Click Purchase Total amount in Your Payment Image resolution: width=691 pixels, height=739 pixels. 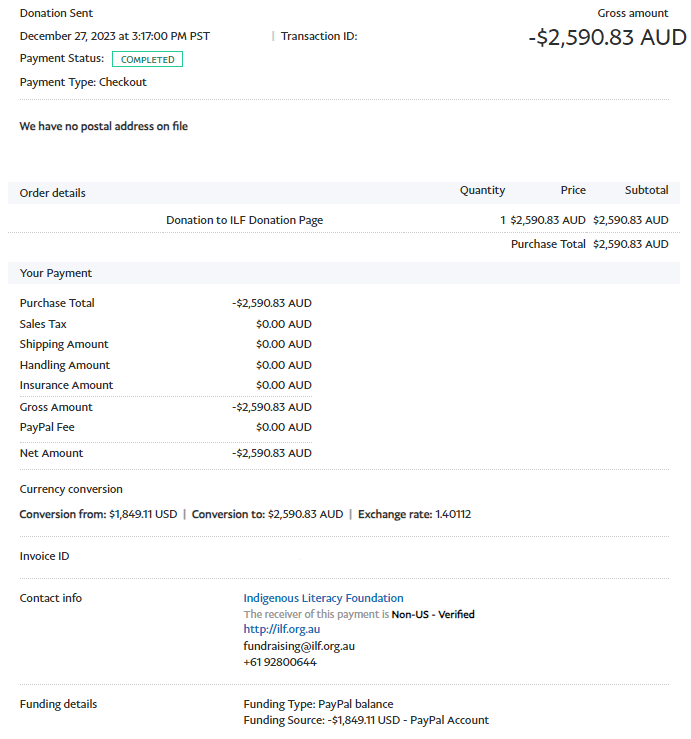[x=271, y=303]
